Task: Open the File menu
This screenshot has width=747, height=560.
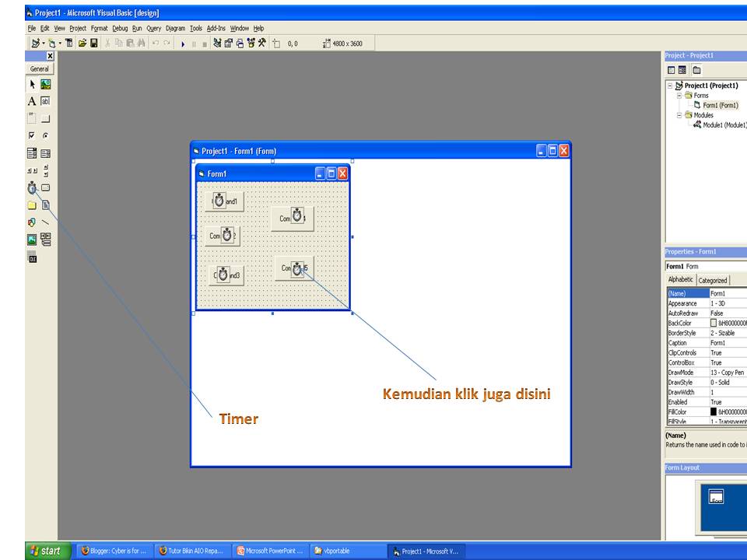Action: [32, 28]
